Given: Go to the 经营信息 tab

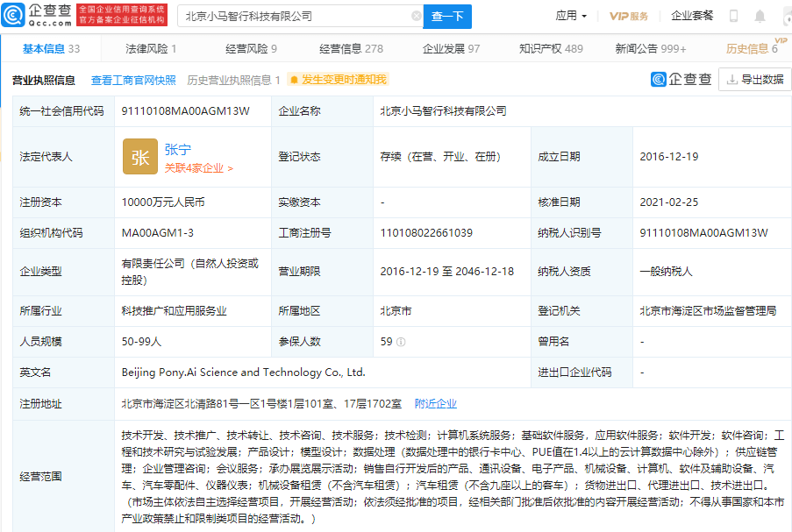Looking at the screenshot, I should click(351, 49).
